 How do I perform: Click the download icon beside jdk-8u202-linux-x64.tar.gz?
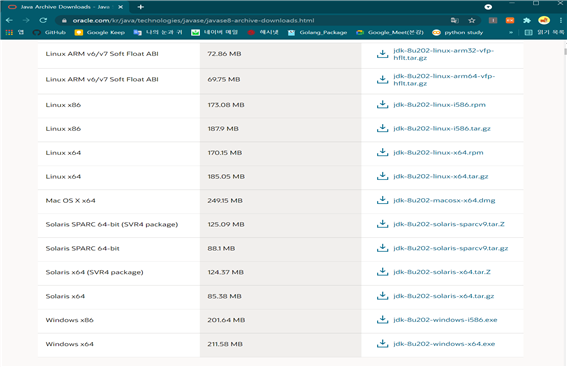coord(382,176)
